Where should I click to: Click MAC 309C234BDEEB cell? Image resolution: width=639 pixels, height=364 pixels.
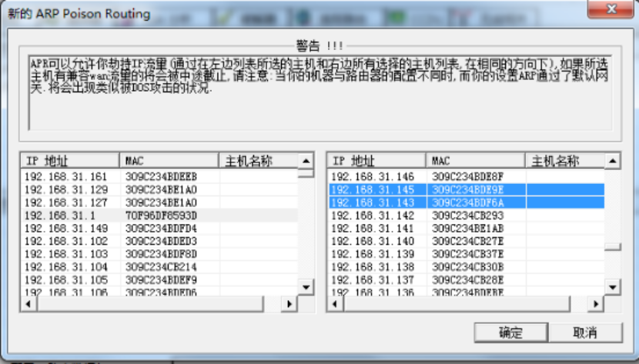point(162,177)
